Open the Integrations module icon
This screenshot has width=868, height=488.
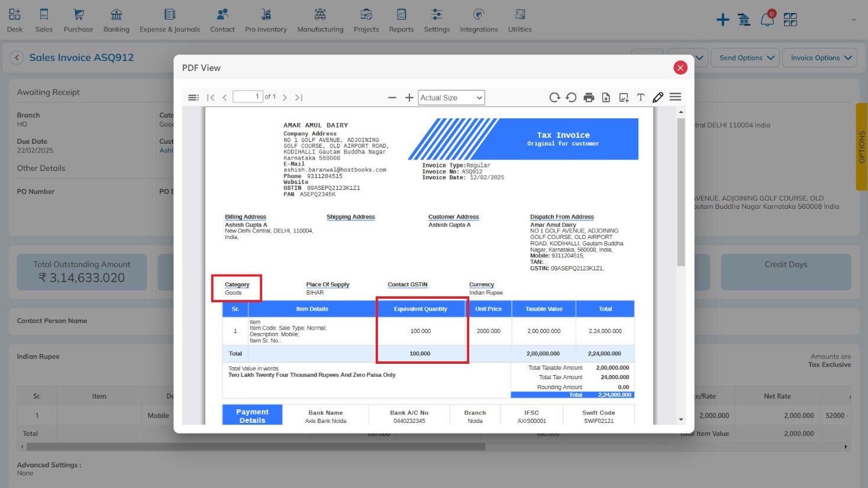pyautogui.click(x=479, y=20)
